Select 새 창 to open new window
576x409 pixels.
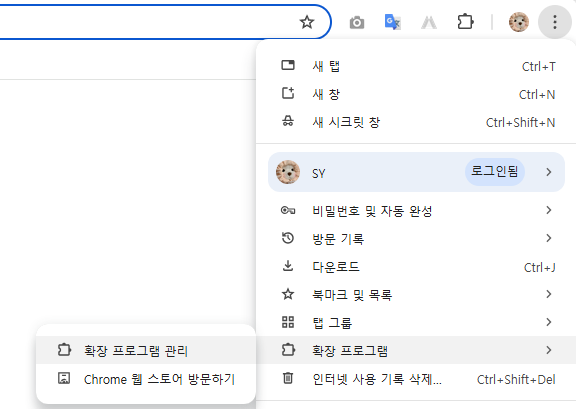click(x=416, y=94)
